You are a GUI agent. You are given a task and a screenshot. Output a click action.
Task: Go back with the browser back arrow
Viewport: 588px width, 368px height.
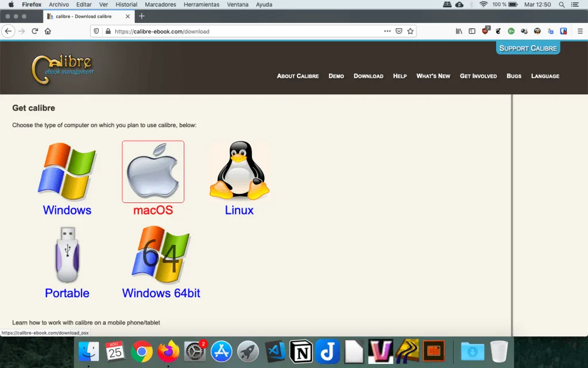[x=8, y=31]
